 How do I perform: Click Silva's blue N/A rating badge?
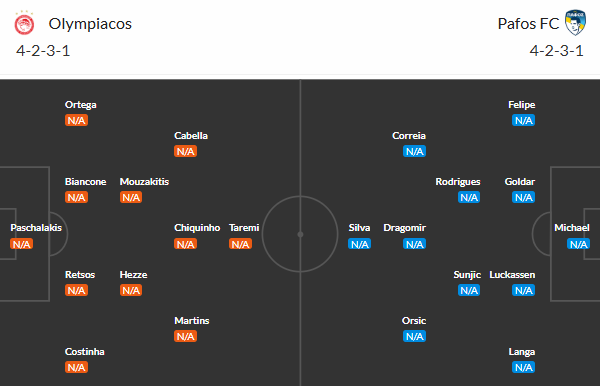tap(359, 244)
